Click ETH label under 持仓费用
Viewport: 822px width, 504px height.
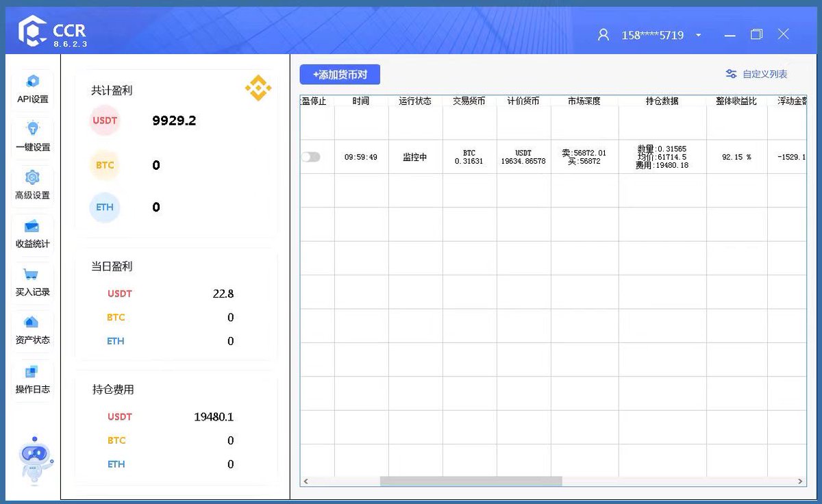pyautogui.click(x=116, y=464)
